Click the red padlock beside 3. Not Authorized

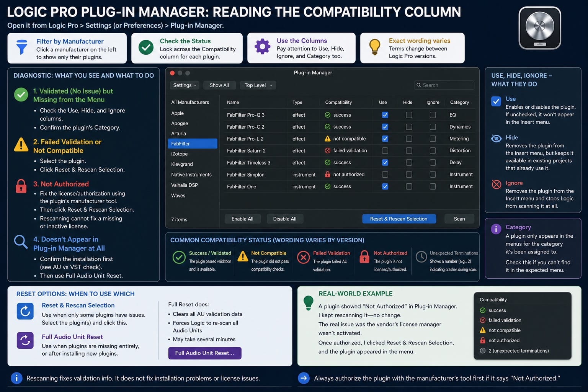coord(21,186)
